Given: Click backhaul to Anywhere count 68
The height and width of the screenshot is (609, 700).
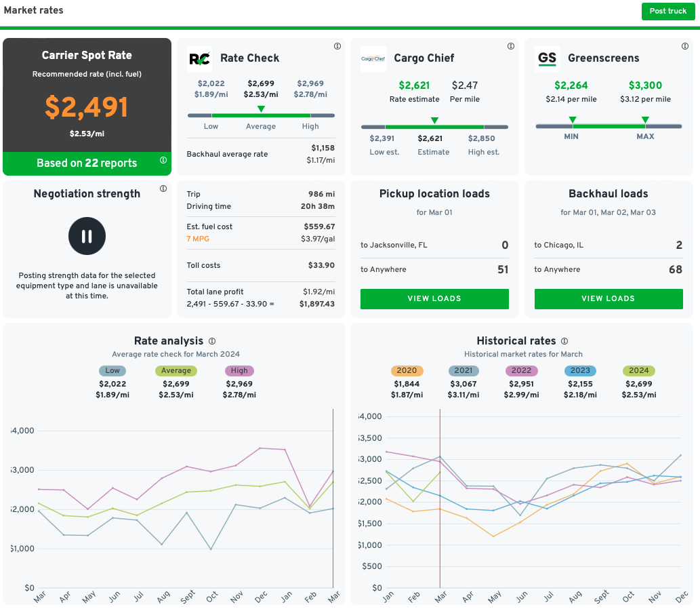Looking at the screenshot, I should pyautogui.click(x=676, y=269).
